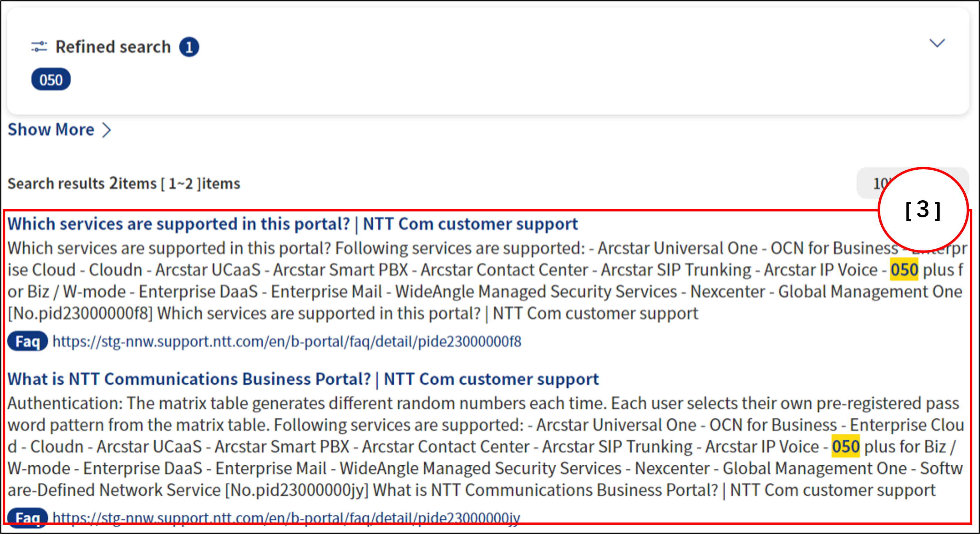Remove the 050 filter tag chip
The width and height of the screenshot is (980, 534).
(51, 80)
